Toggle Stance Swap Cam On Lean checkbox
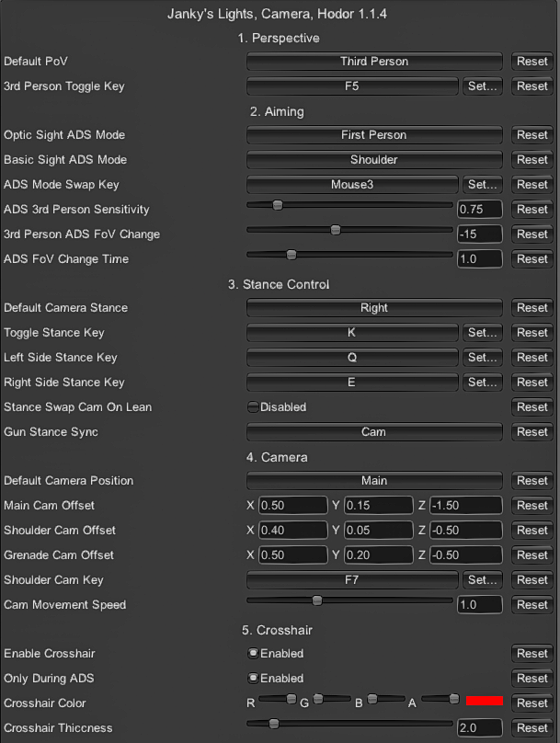The height and width of the screenshot is (743, 560). pyautogui.click(x=253, y=407)
